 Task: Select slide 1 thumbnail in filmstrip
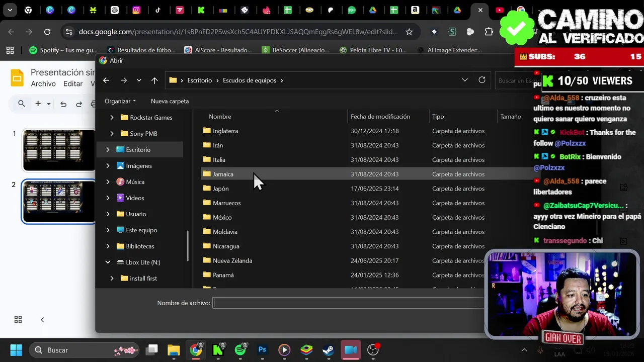click(59, 150)
